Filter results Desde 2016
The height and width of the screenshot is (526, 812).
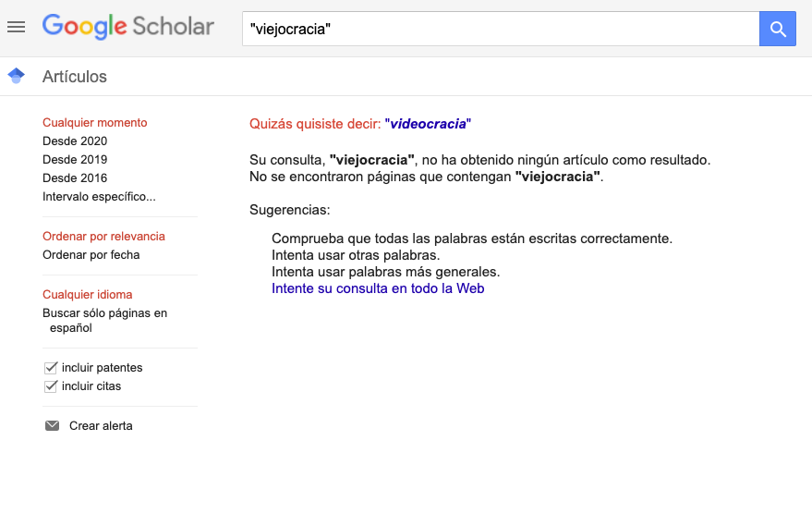pos(75,177)
